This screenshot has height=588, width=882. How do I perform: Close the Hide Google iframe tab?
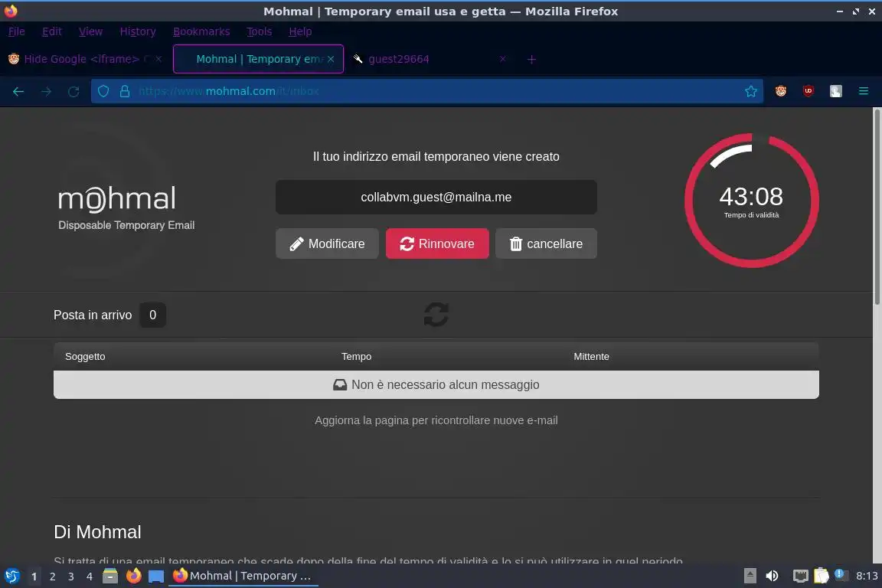158,59
